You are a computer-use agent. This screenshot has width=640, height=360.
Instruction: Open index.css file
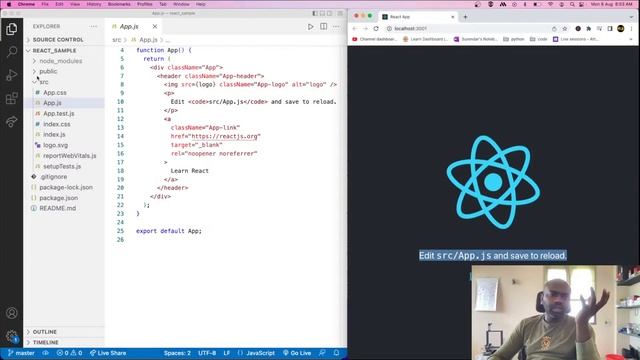(63, 124)
